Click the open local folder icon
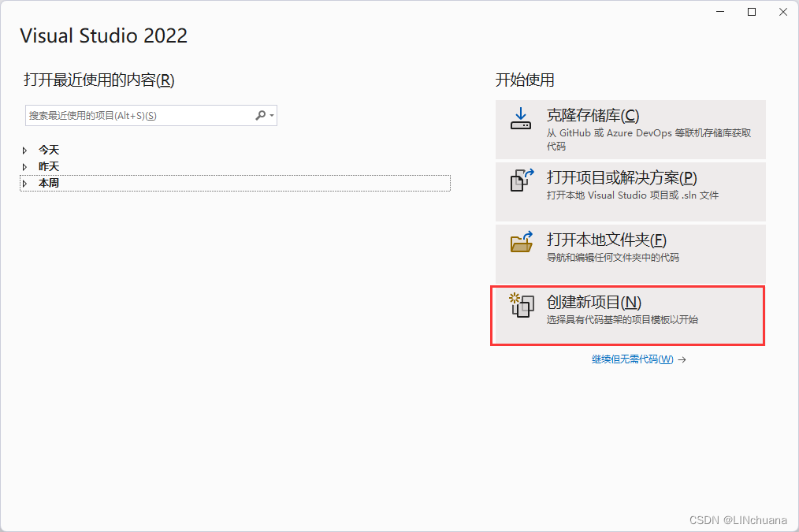799x532 pixels. 522,242
